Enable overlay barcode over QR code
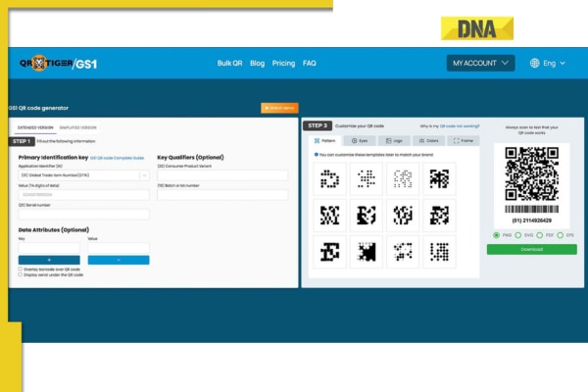The image size is (588, 392). click(21, 269)
